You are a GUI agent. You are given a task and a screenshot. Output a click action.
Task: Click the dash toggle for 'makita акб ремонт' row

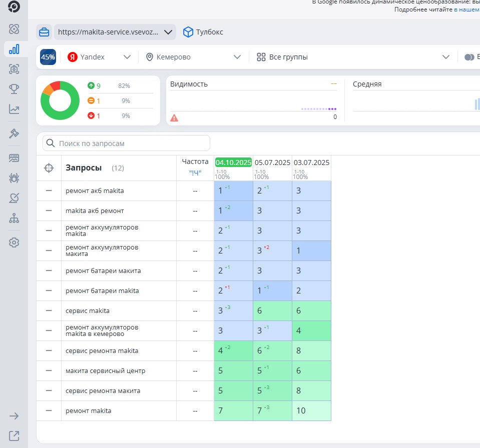click(49, 210)
